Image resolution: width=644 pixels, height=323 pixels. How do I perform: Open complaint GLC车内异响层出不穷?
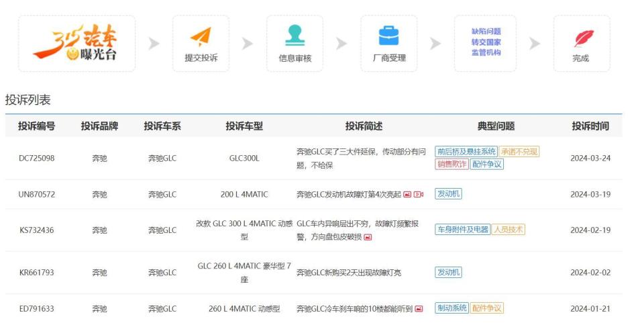coord(358,230)
